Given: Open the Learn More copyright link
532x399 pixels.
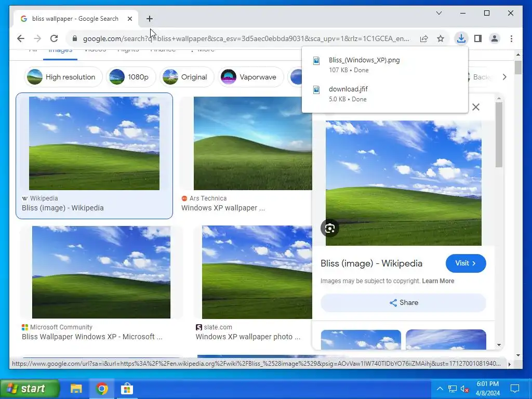Looking at the screenshot, I should [438, 281].
